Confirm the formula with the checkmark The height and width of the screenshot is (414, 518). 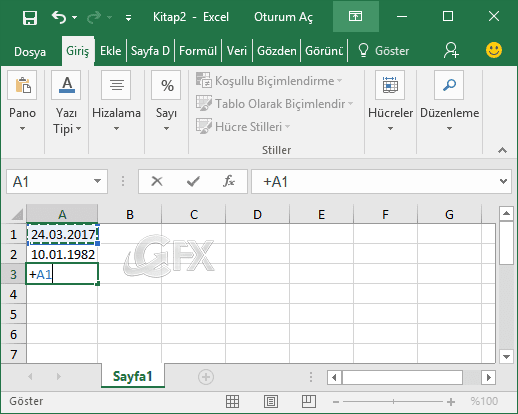193,181
